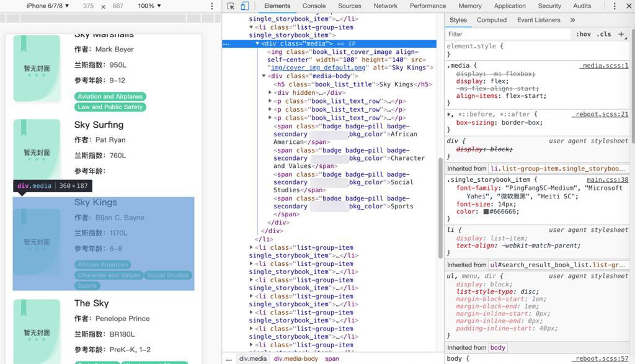Click the align-items flex-start declaration
The width and height of the screenshot is (635, 364).
coord(501,96)
